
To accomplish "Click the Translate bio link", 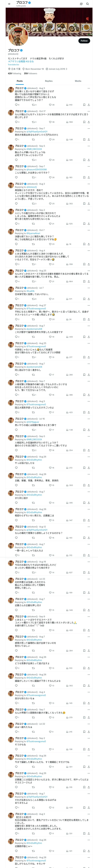I will coord(14,65).
